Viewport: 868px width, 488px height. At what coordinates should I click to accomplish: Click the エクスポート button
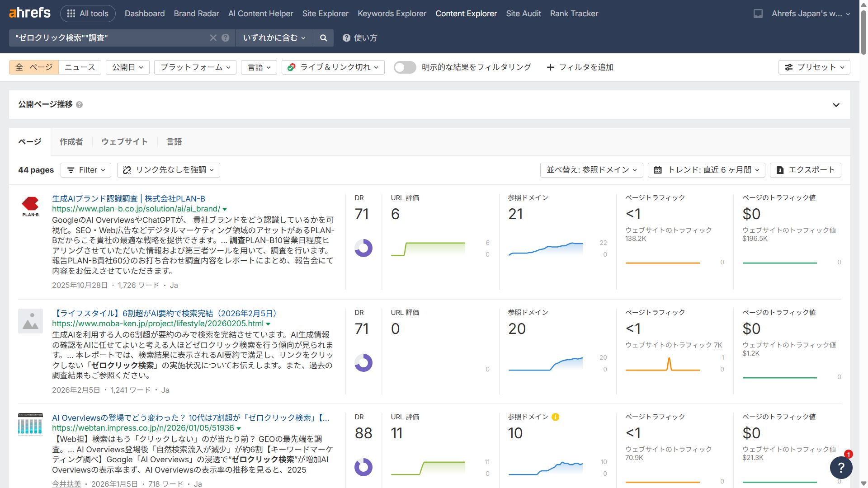click(x=806, y=170)
